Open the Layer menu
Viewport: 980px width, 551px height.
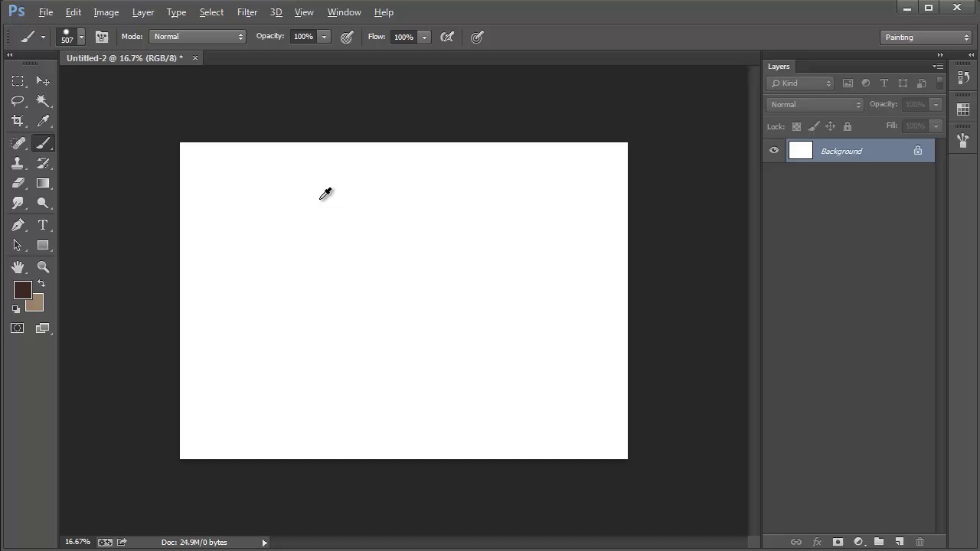pos(143,12)
